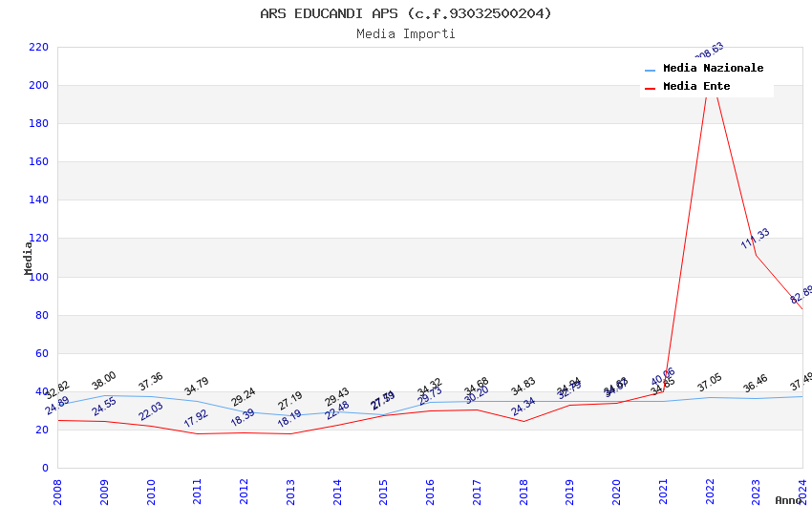Click the 2010 year axis label
Image resolution: width=812 pixels, height=525 pixels.
click(151, 492)
